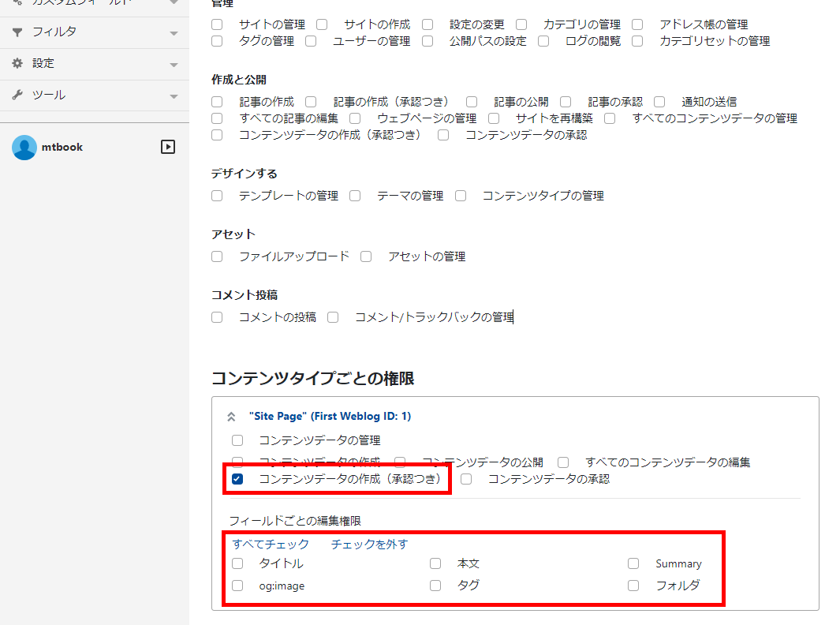Click the チェックを外す link
The height and width of the screenshot is (625, 840).
369,544
